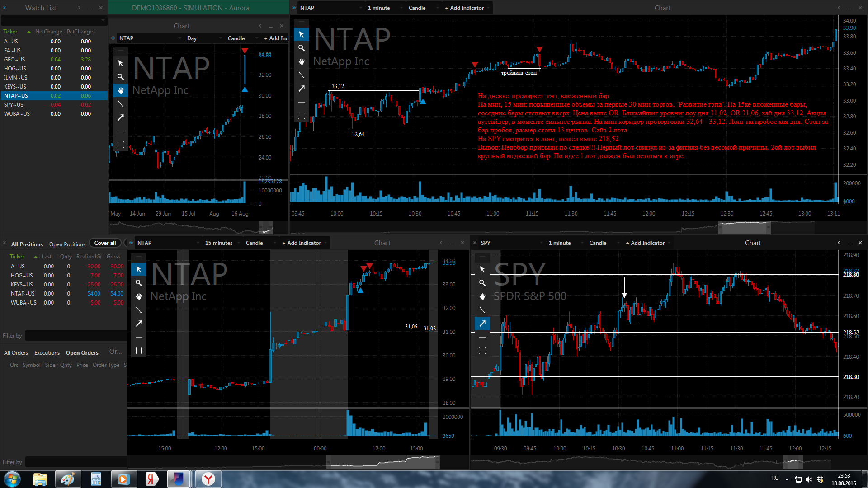Pick trend line tool in 1 minute chart

point(302,75)
